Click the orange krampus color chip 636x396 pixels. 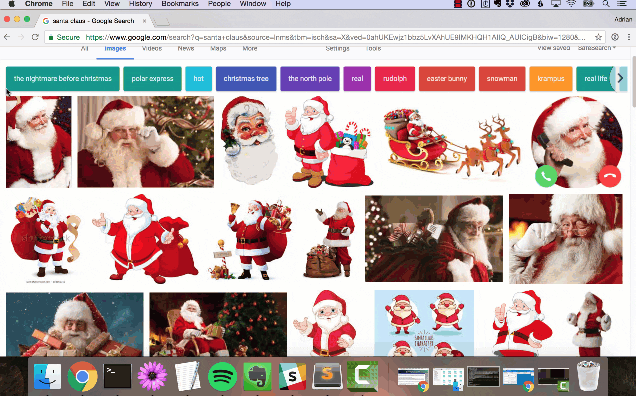coord(551,79)
